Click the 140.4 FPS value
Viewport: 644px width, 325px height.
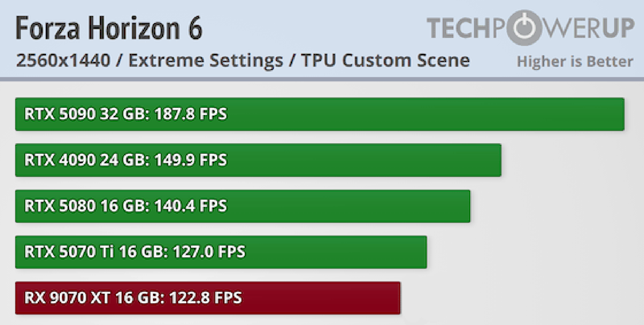tap(191, 206)
